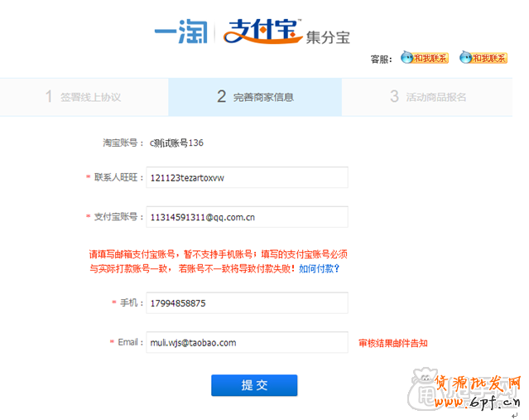Focus the 手机 number input field
This screenshot has height=420, width=529.
tap(247, 303)
